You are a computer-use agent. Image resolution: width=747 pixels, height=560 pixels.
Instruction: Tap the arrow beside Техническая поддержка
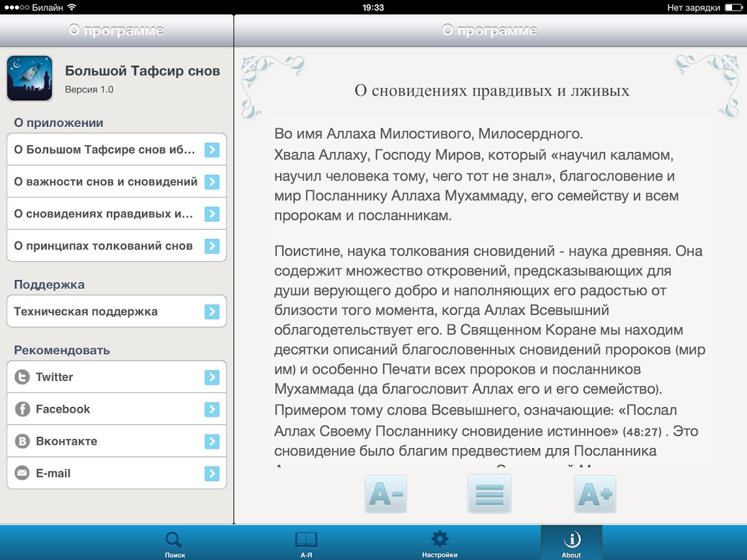212,312
